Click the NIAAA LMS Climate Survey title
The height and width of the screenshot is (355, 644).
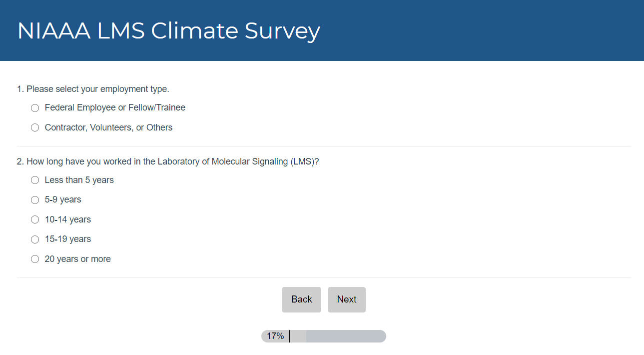pos(168,31)
